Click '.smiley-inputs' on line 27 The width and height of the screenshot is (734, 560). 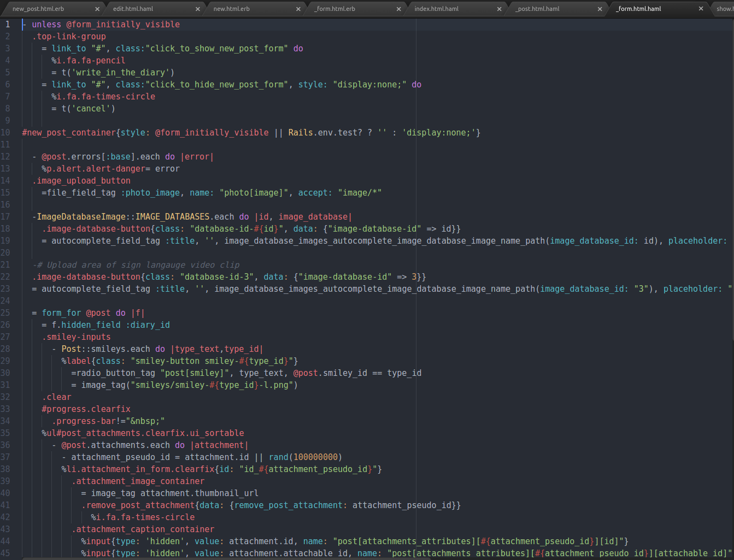77,337
